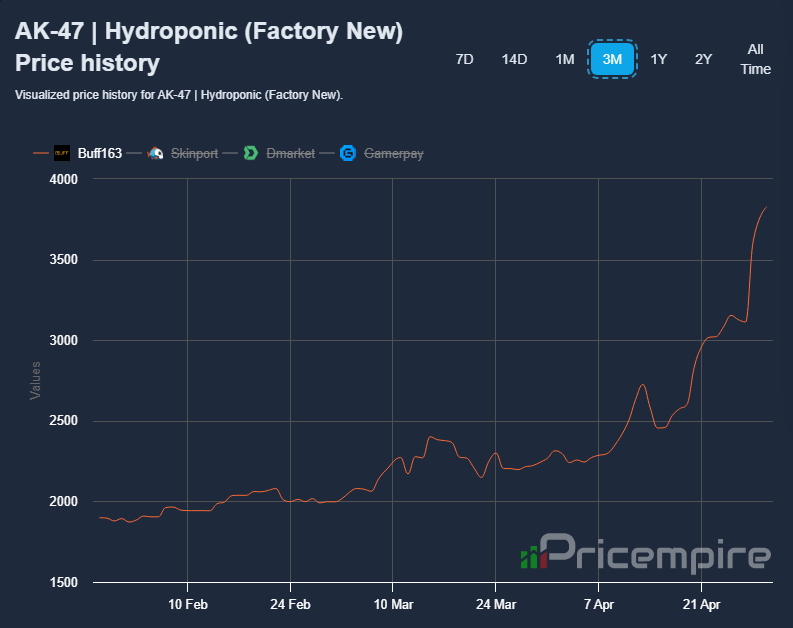Click the active 3M range button
The height and width of the screenshot is (628, 793).
click(612, 59)
